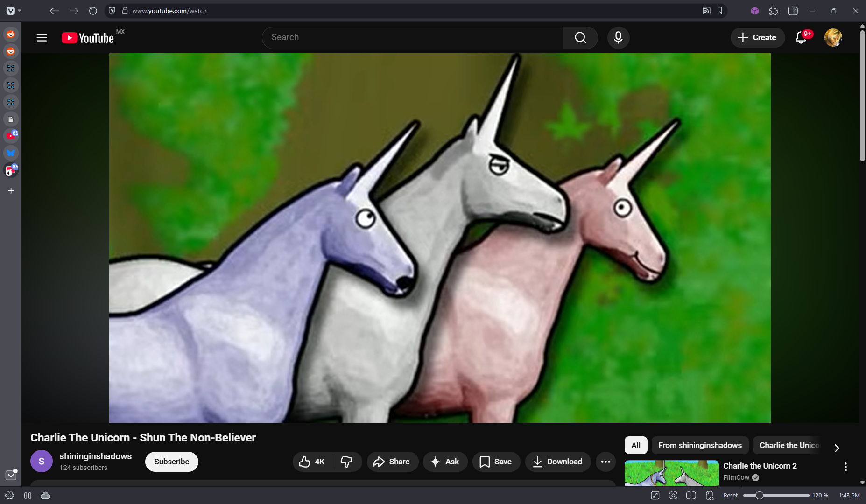The image size is (866, 504).
Task: Open the extensions puzzle-piece menu
Action: 774,11
